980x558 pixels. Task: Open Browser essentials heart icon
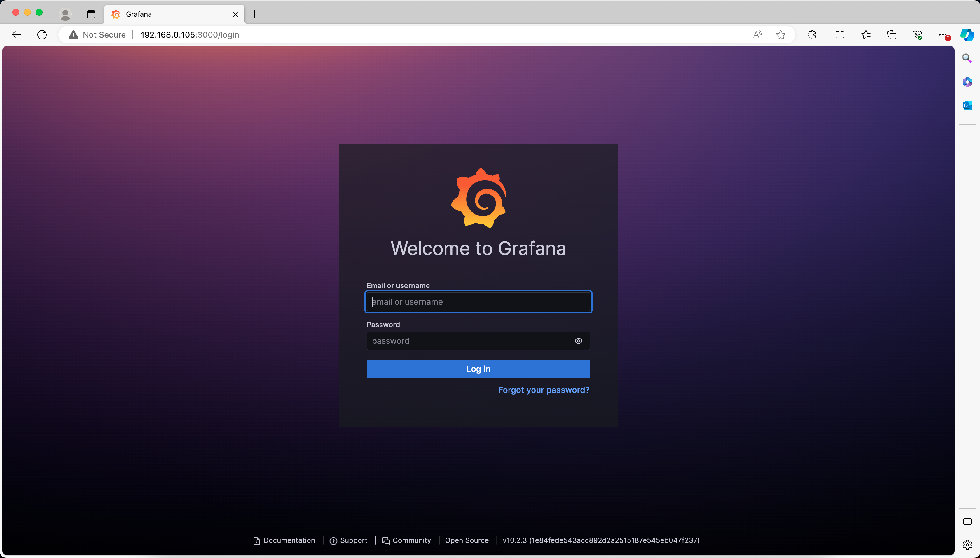pyautogui.click(x=917, y=34)
